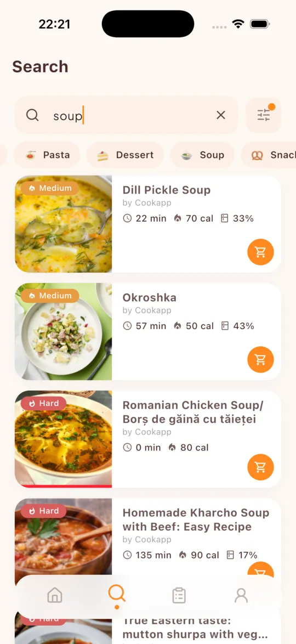Clear the search text with X
This screenshot has height=644, width=296.
click(x=221, y=115)
